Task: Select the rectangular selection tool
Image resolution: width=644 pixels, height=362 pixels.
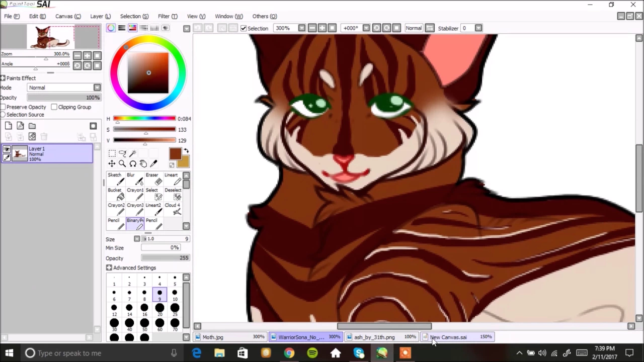Action: coord(112,153)
